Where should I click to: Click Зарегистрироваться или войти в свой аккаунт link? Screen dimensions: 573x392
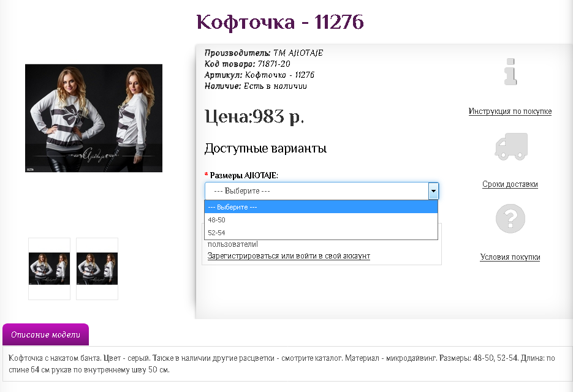point(289,256)
